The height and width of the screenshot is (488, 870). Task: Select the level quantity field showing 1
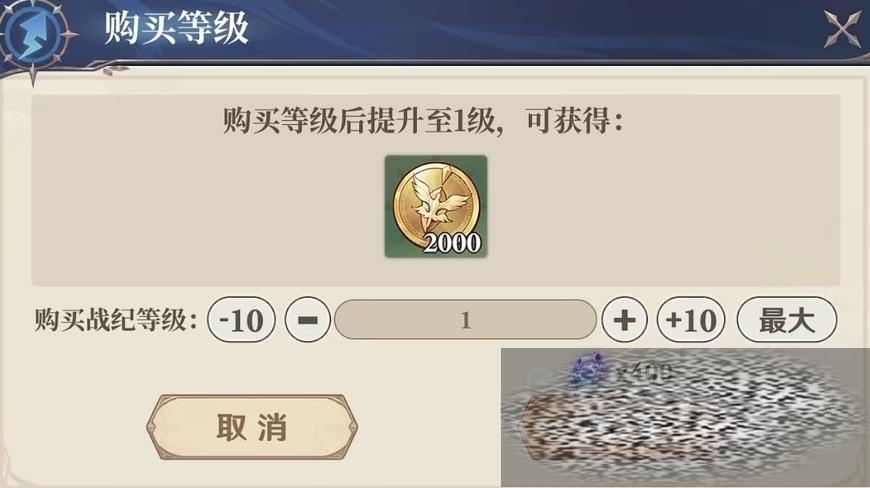pyautogui.click(x=465, y=320)
